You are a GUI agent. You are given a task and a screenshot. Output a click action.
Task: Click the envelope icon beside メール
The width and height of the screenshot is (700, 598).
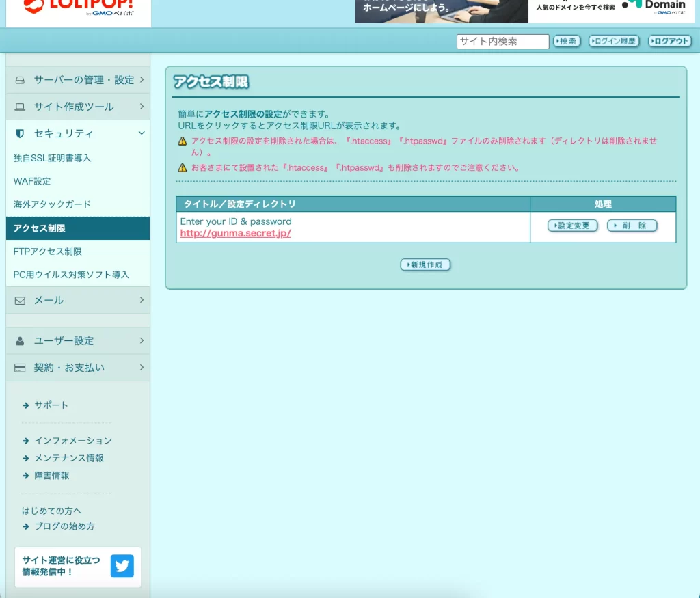point(20,300)
